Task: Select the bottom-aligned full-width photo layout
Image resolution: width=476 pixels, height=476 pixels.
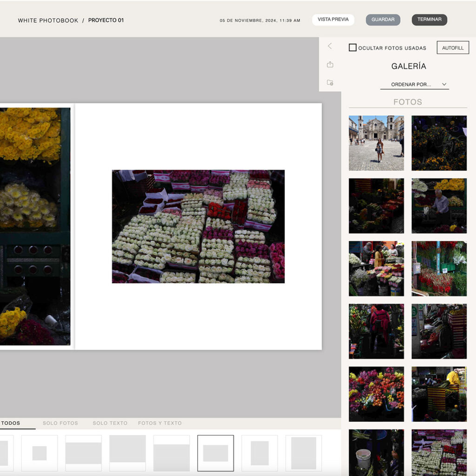Action: pyautogui.click(x=172, y=453)
